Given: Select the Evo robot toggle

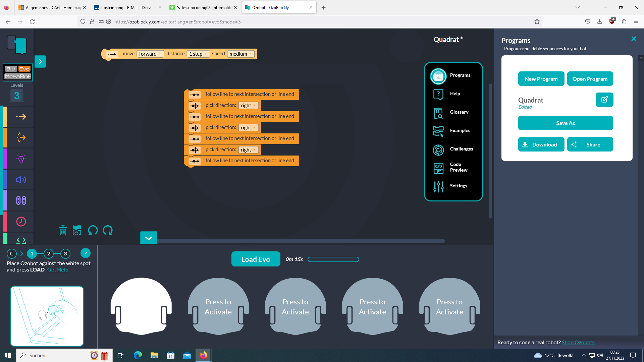Looking at the screenshot, I should [x=24, y=69].
